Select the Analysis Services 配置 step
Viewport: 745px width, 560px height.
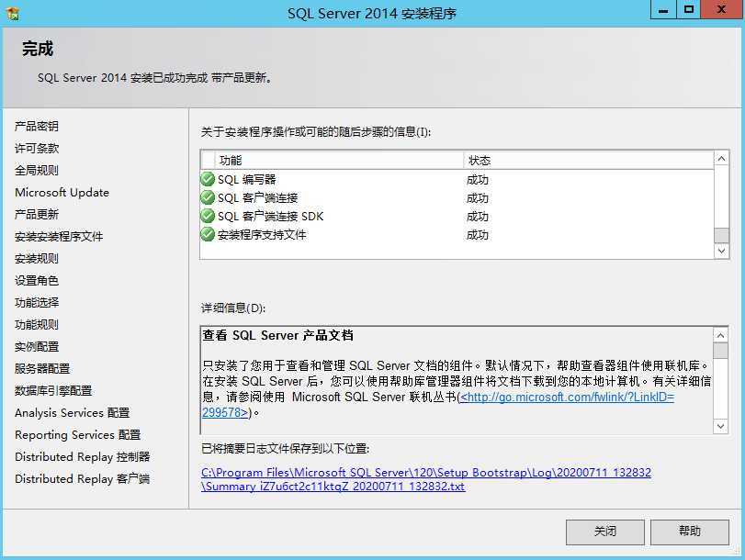coord(73,413)
